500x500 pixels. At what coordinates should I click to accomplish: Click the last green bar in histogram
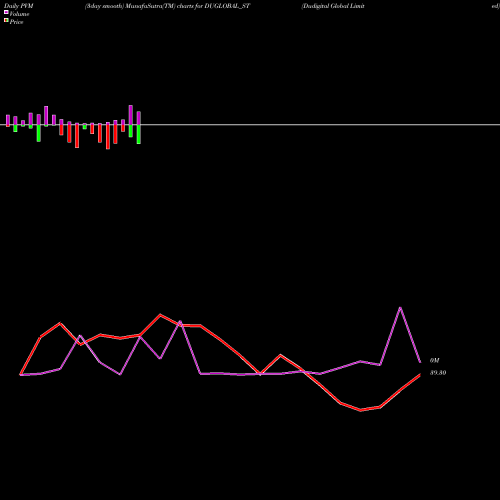point(139,134)
